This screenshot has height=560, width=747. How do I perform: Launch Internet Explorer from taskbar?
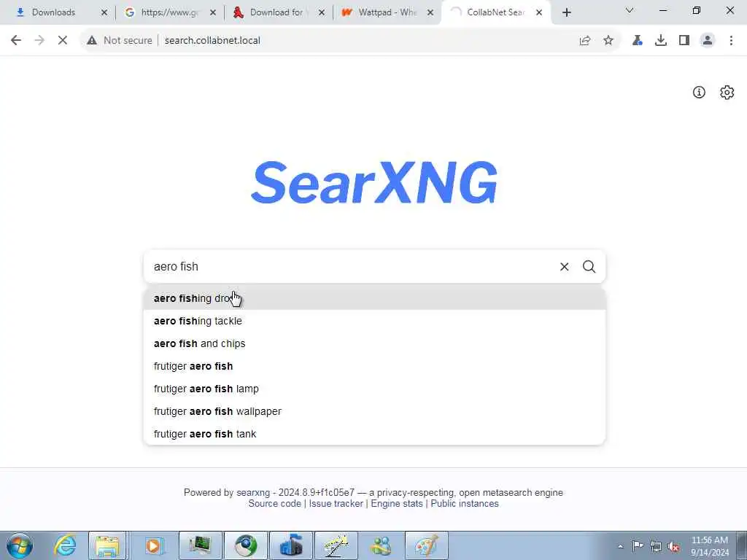[x=64, y=545]
